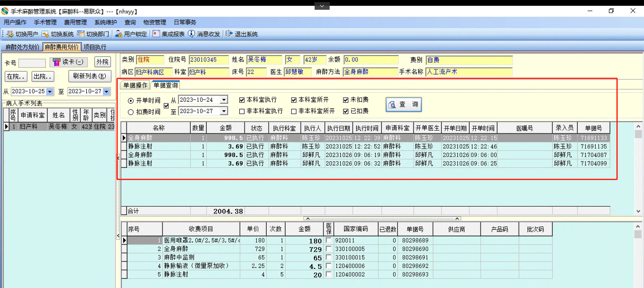The image size is (644, 288).
Task: Click the order table vertical scrollbar down arrow
Action: [638, 211]
